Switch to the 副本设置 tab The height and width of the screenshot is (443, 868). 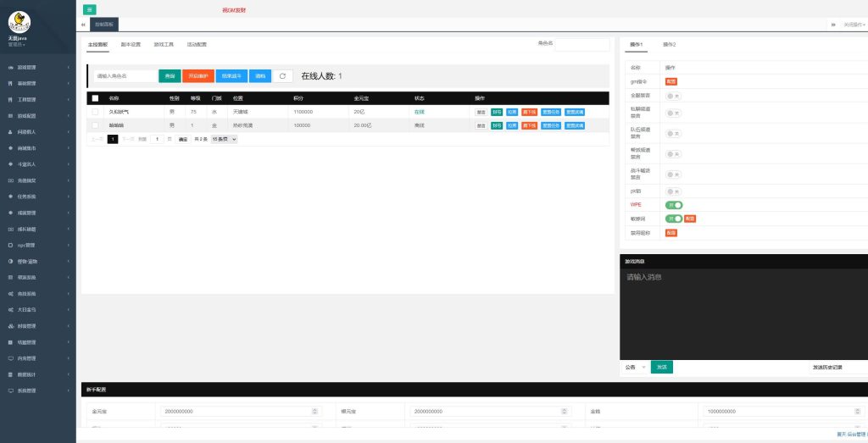click(x=131, y=44)
